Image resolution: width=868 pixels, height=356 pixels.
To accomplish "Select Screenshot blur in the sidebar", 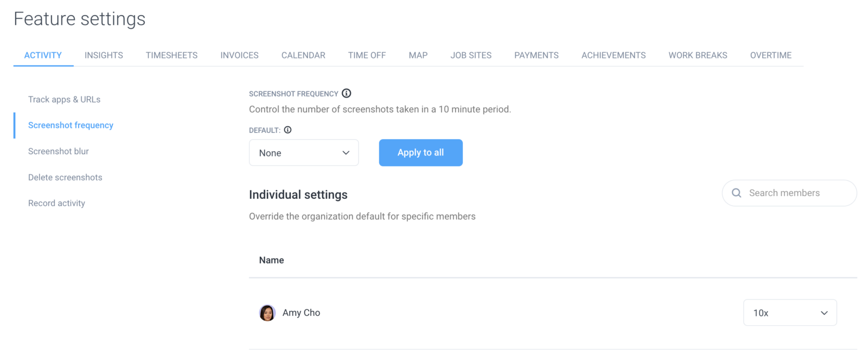I will (59, 152).
